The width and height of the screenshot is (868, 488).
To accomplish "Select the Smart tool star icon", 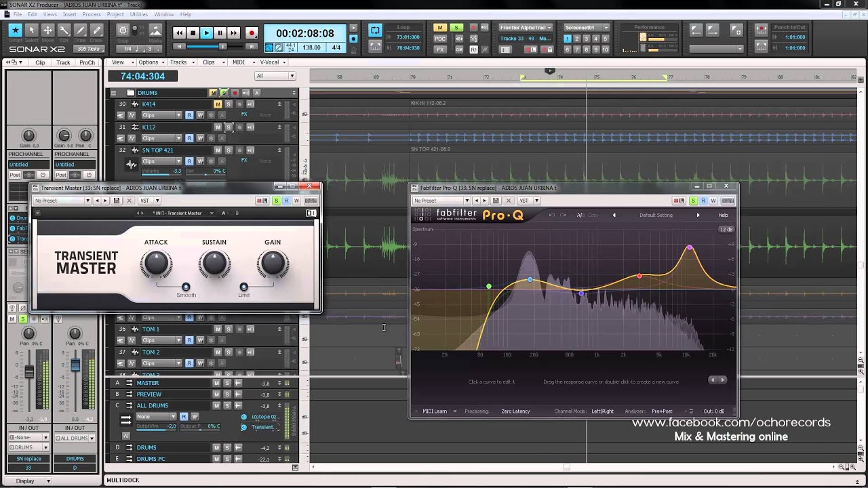I will (x=15, y=30).
